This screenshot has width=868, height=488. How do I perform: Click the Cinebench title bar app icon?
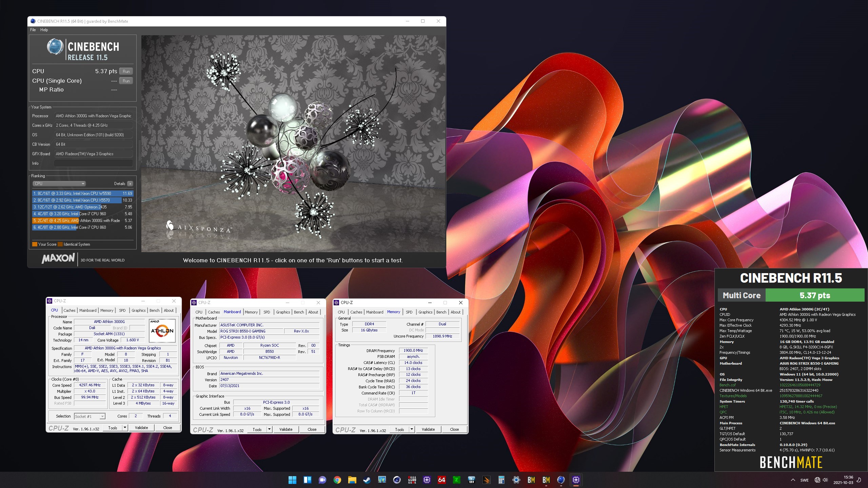33,21
